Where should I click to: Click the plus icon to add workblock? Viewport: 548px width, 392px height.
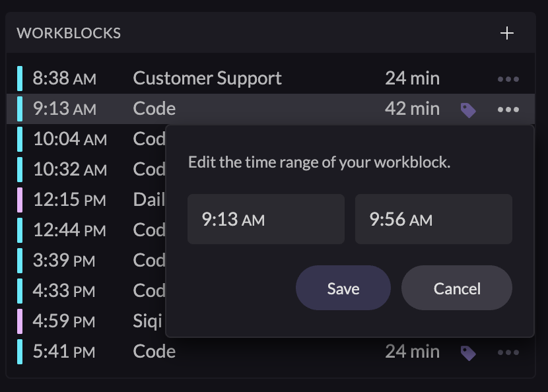(506, 33)
